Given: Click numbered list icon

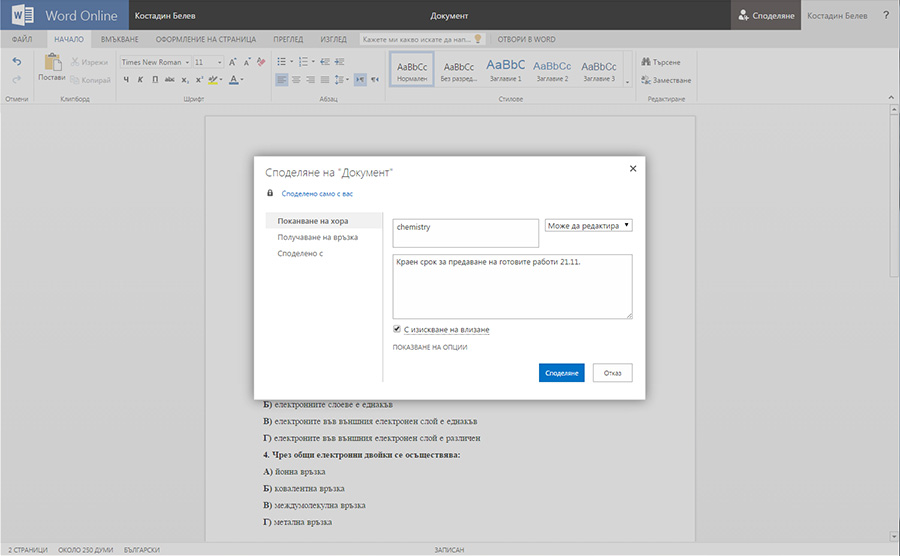Looking at the screenshot, I should tap(303, 62).
